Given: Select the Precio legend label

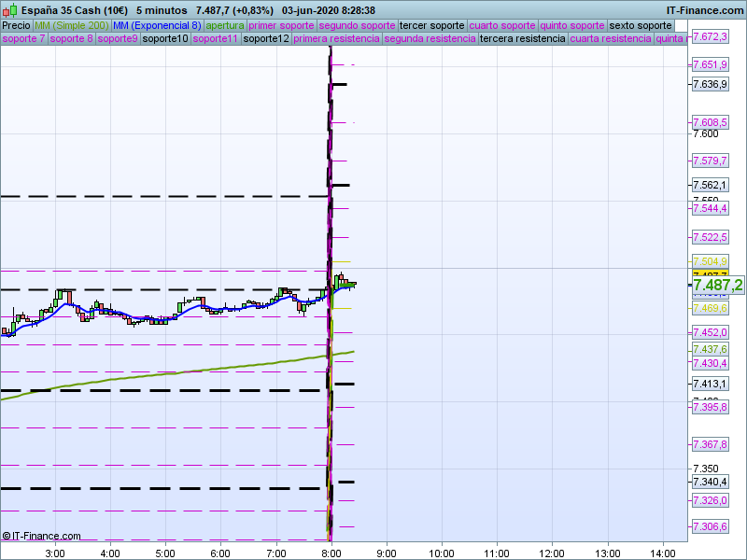Looking at the screenshot, I should pos(16,25).
